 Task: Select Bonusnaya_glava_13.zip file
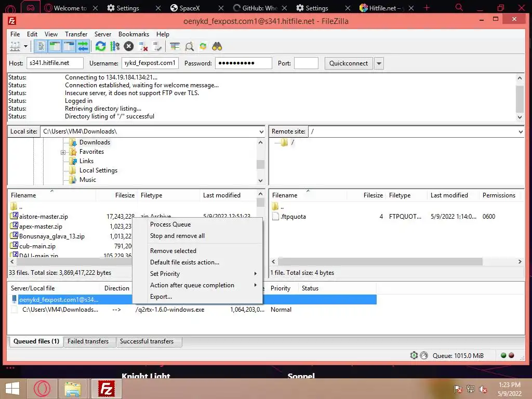tap(52, 236)
